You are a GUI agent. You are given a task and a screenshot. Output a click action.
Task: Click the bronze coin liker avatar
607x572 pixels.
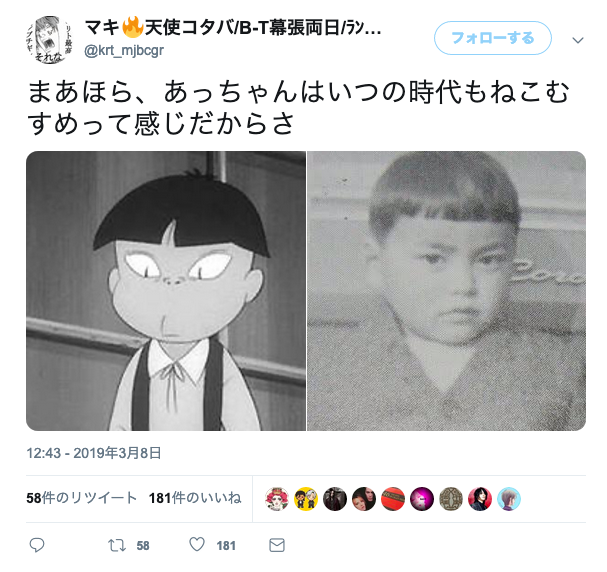[x=451, y=499]
